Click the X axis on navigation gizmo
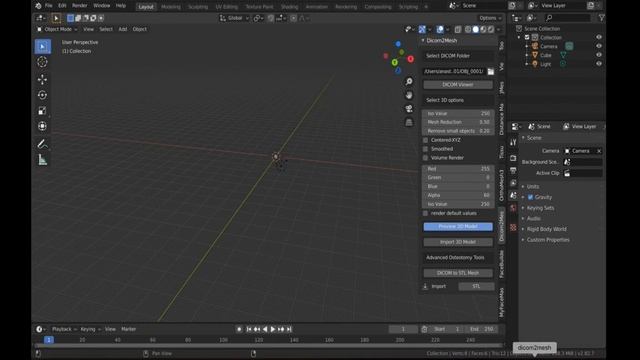 click(x=410, y=59)
